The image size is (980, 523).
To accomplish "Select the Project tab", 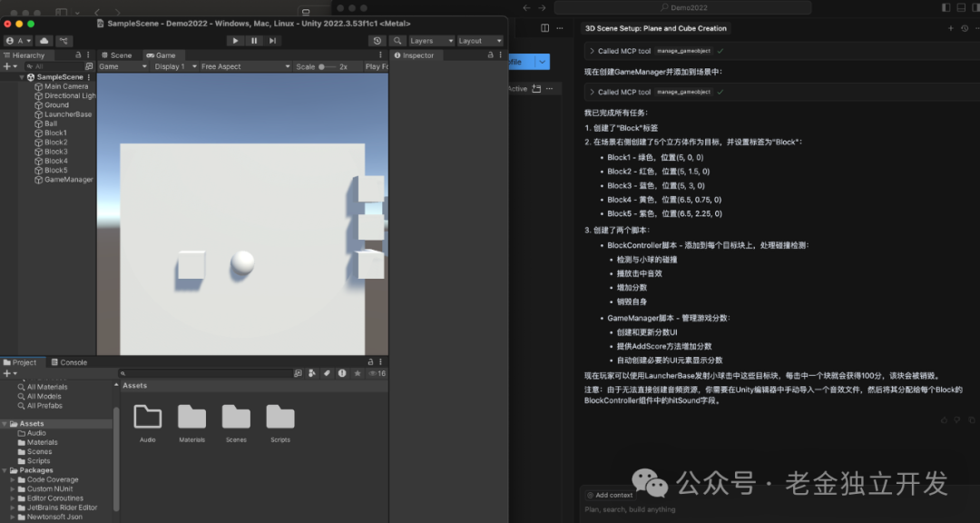I will tap(20, 362).
